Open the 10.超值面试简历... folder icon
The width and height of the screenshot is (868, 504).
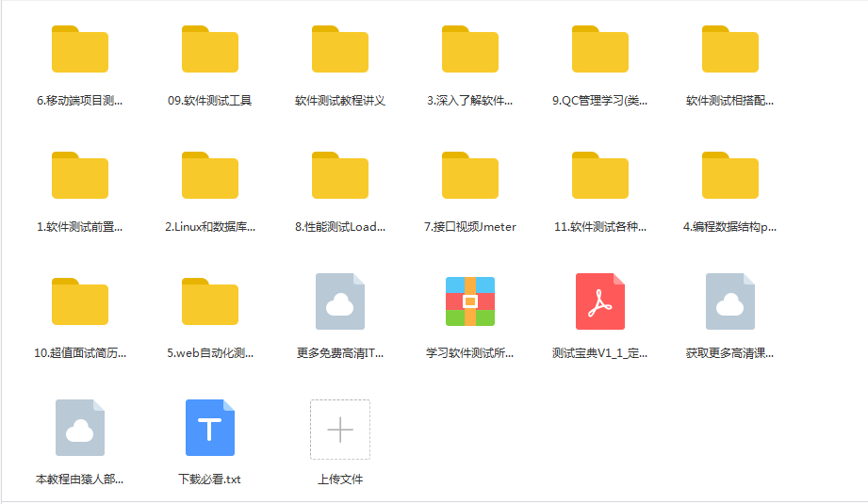point(80,301)
